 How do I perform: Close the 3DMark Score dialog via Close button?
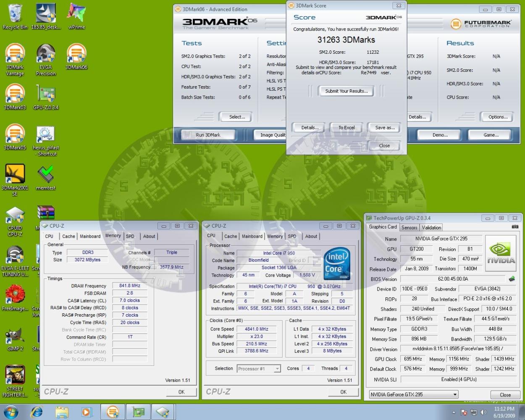tap(384, 146)
